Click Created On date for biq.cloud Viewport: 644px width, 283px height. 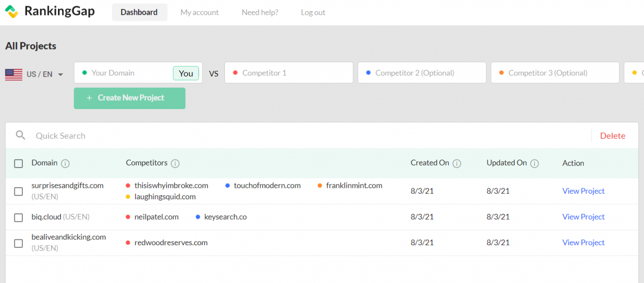[x=422, y=217]
